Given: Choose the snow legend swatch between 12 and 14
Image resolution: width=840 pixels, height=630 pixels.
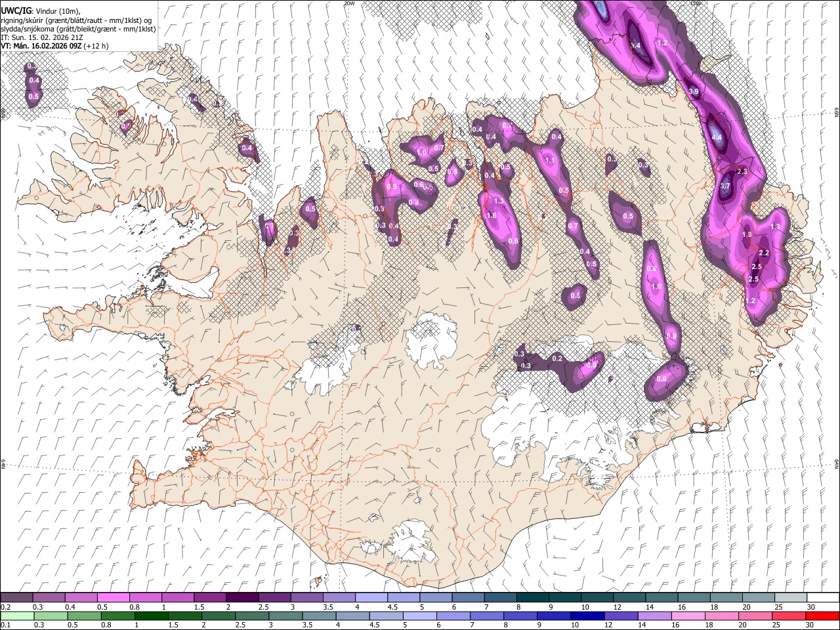Looking at the screenshot, I should click(629, 598).
